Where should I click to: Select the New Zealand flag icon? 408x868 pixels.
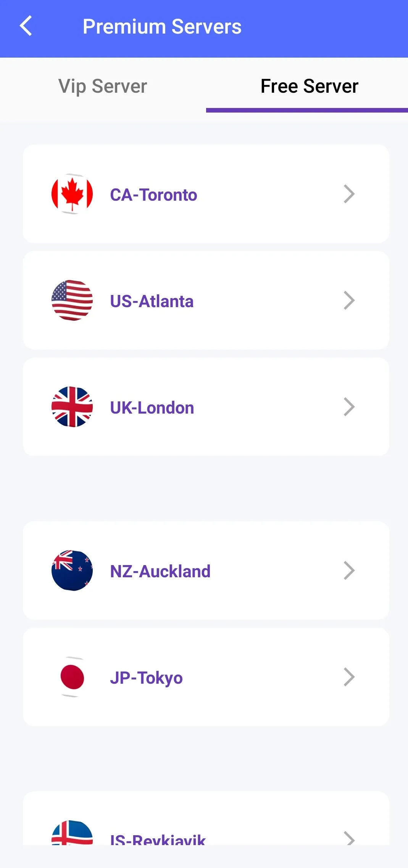pyautogui.click(x=72, y=570)
